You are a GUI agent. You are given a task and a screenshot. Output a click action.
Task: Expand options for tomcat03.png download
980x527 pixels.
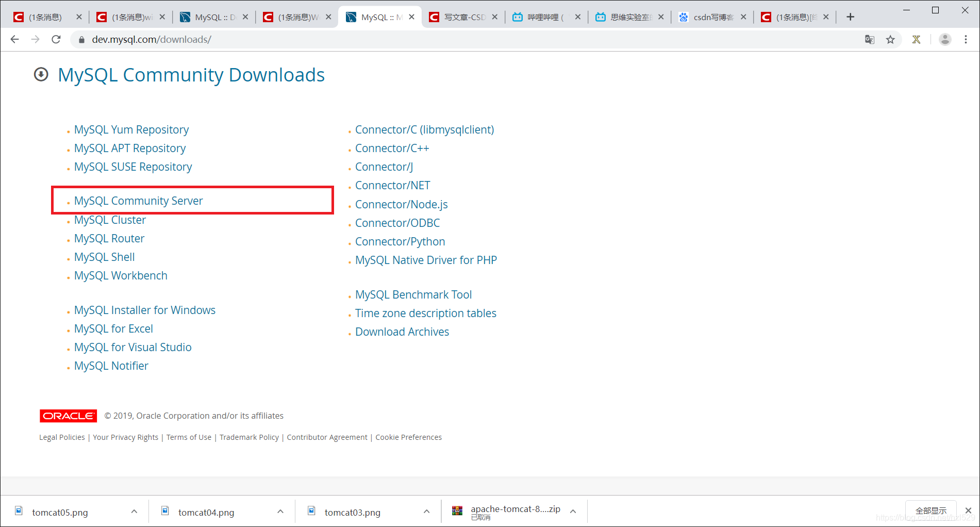click(x=427, y=512)
